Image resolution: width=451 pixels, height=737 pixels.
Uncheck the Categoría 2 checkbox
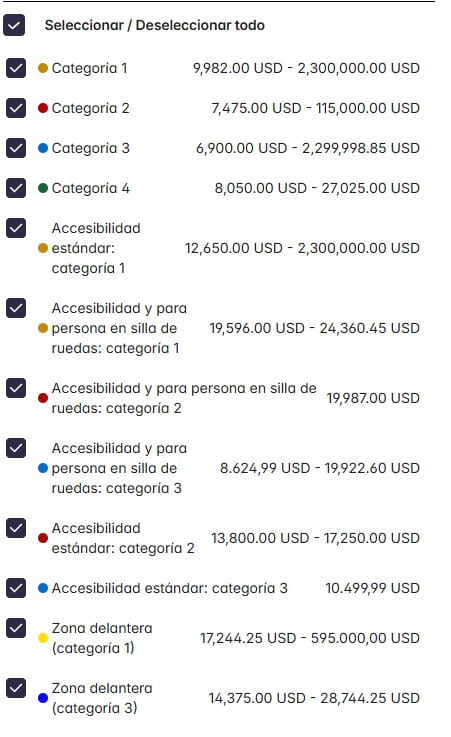click(16, 108)
